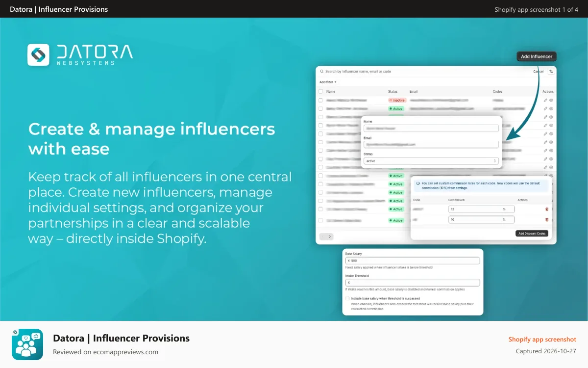
Task: Click the orange Shopify app screenshot label
Action: point(542,339)
